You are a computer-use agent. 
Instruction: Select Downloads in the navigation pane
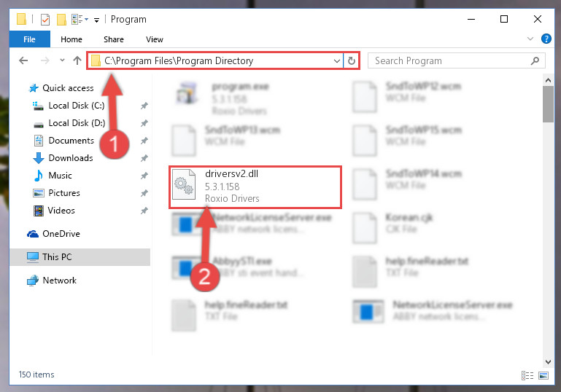pos(71,158)
